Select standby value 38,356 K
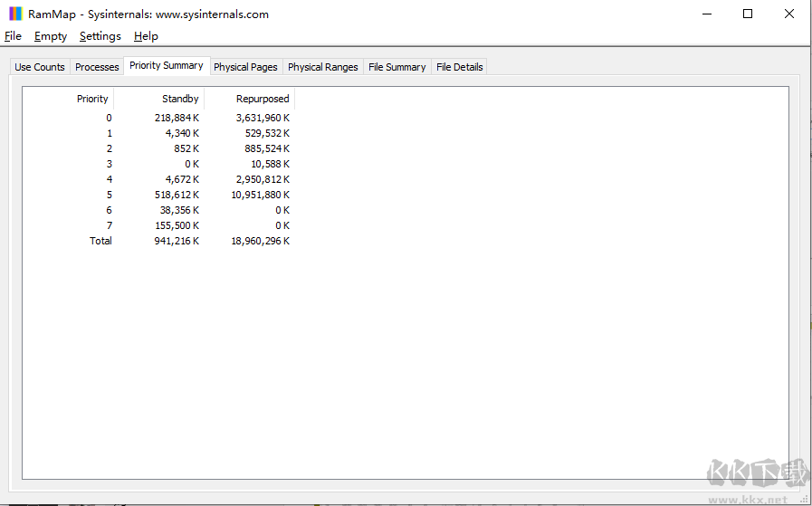812x506 pixels. 180,210
